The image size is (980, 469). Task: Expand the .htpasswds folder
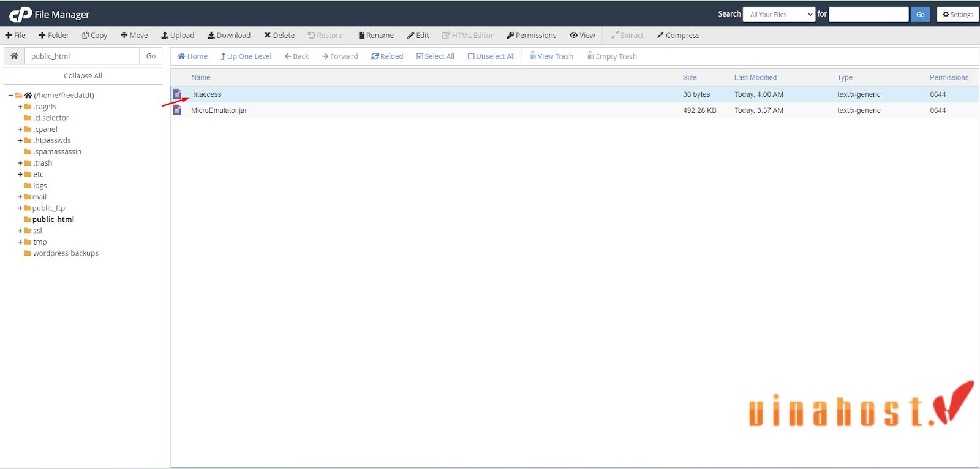tap(20, 140)
